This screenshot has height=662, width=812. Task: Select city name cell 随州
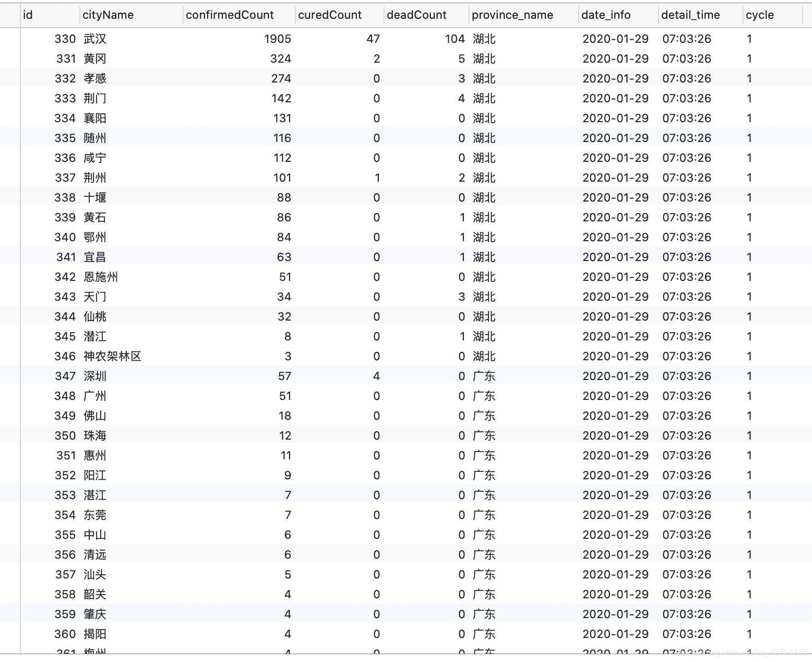pos(95,138)
